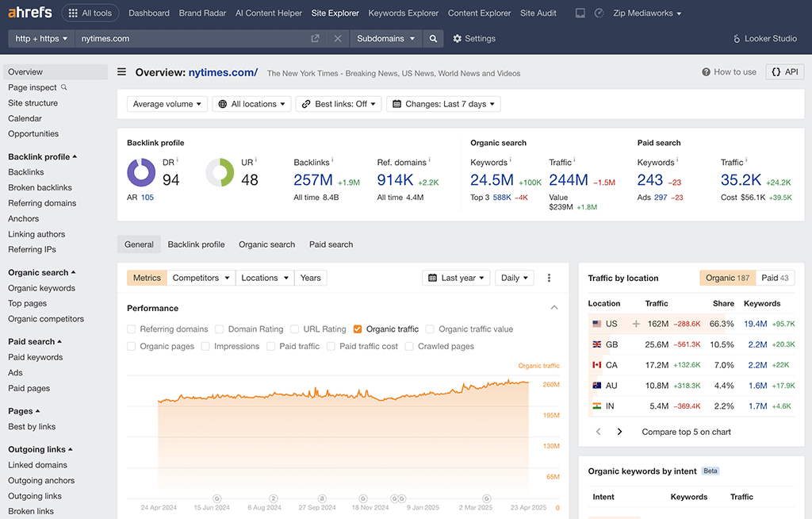Enable Organic pages checkbox

tap(132, 346)
